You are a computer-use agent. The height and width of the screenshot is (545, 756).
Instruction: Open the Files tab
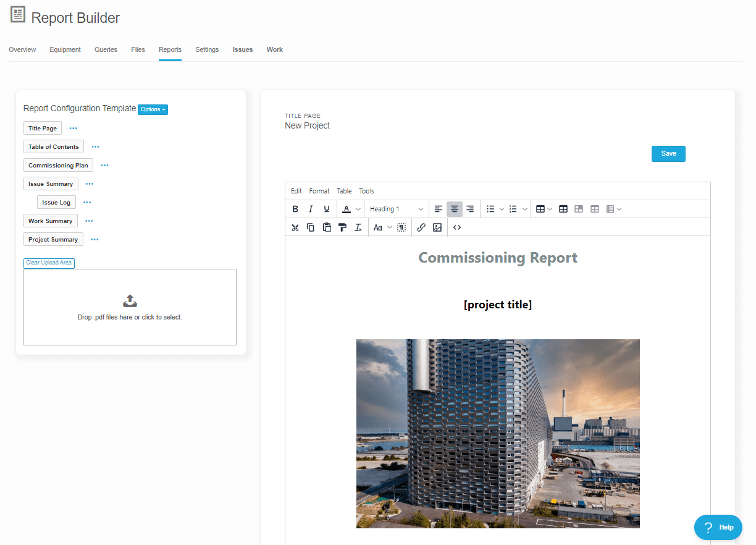coord(138,49)
